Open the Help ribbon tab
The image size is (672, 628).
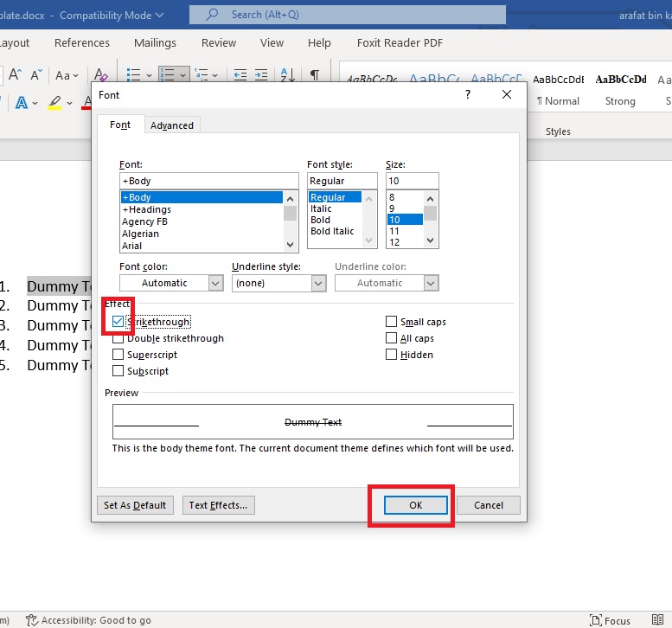tap(319, 43)
